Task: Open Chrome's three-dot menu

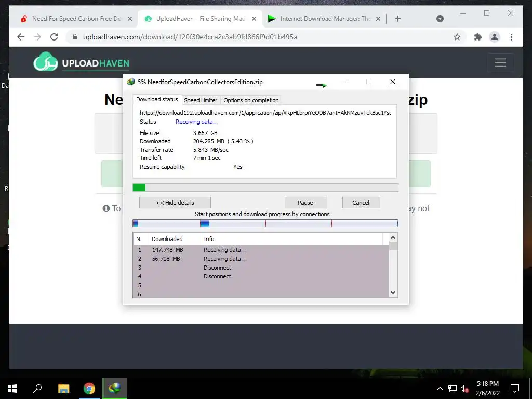Action: [x=511, y=37]
